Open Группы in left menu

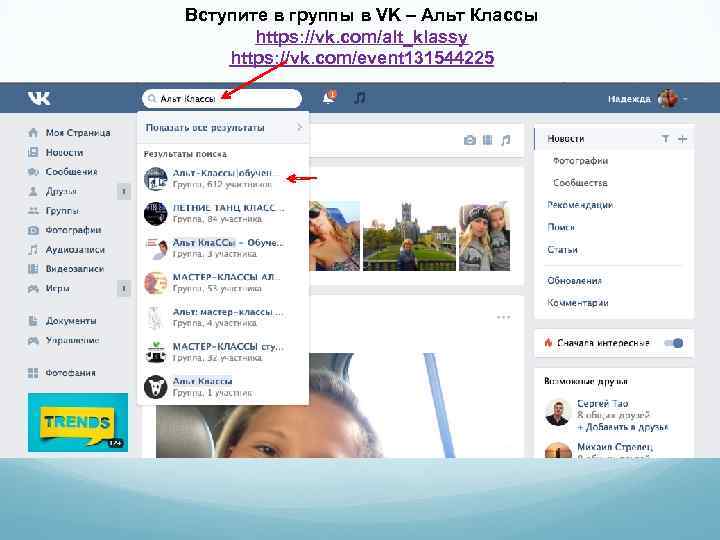tap(62, 211)
